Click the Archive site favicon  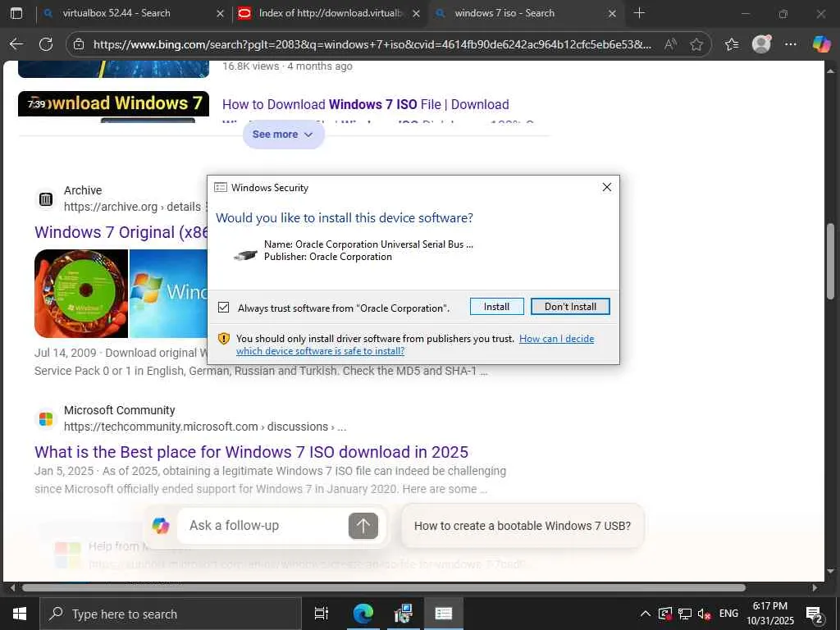(x=46, y=199)
